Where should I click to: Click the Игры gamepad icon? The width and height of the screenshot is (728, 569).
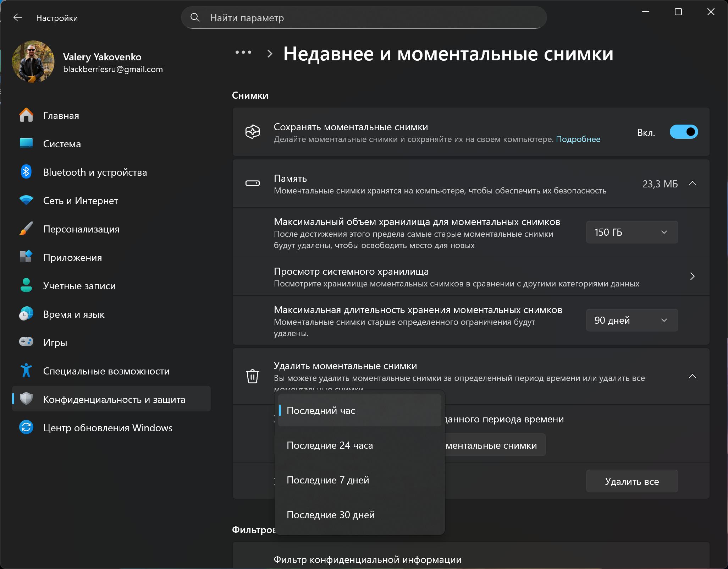[x=26, y=342]
